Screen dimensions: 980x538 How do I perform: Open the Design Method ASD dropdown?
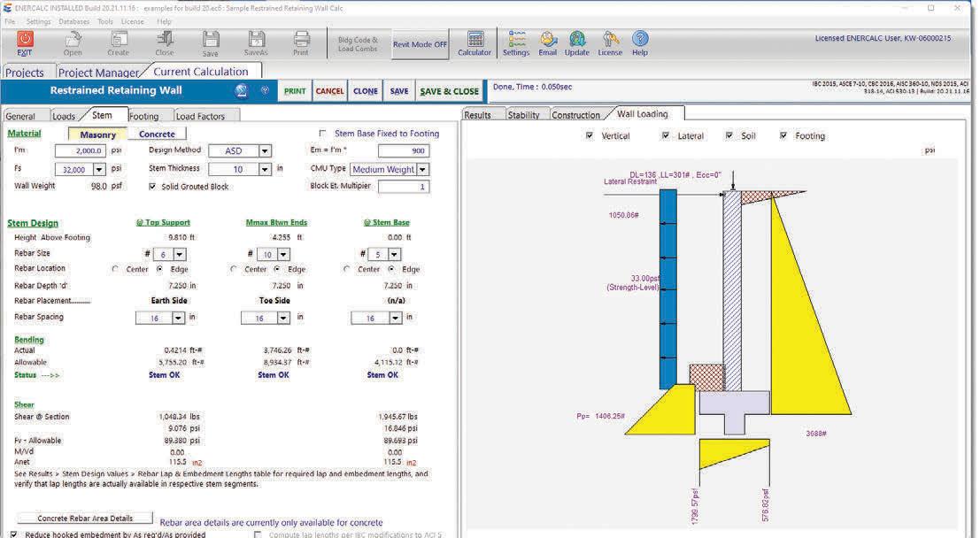coord(265,150)
